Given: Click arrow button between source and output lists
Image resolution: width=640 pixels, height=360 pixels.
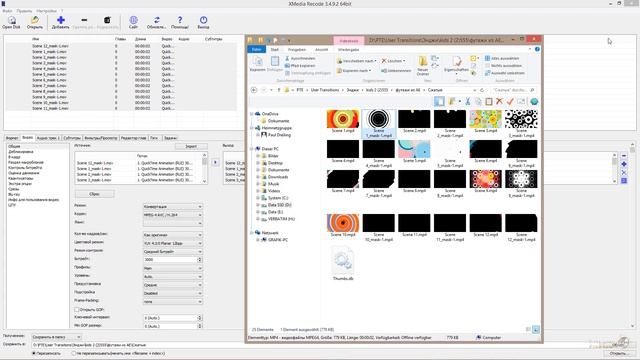Looking at the screenshot, I should pyautogui.click(x=215, y=162).
